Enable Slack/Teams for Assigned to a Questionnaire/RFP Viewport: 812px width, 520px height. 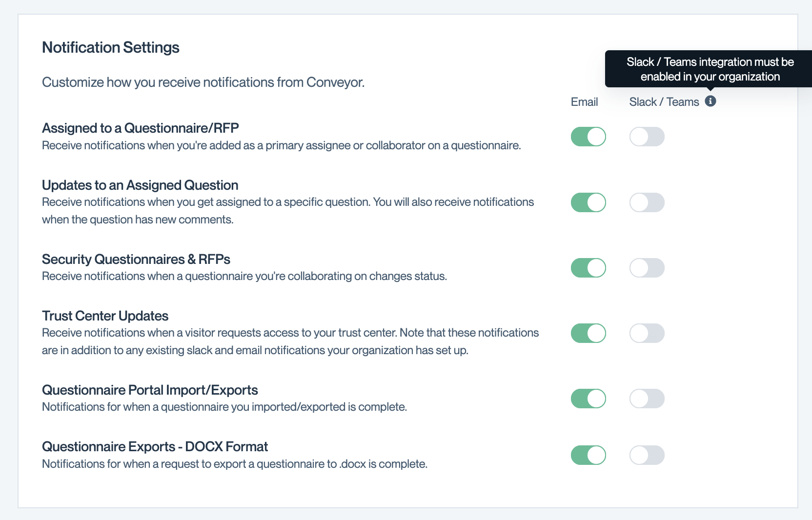pyautogui.click(x=647, y=137)
